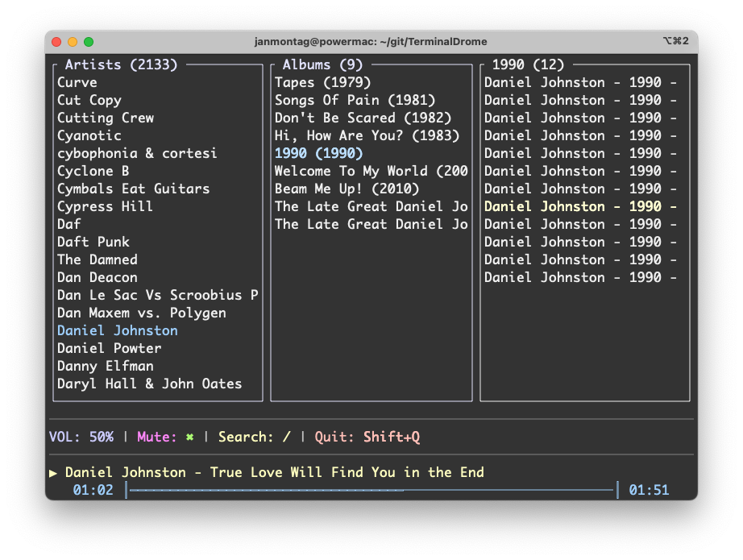Screen dimensions: 743x560
Task: Pick Cyclone B in the Artists panel
Action: pyautogui.click(x=93, y=171)
